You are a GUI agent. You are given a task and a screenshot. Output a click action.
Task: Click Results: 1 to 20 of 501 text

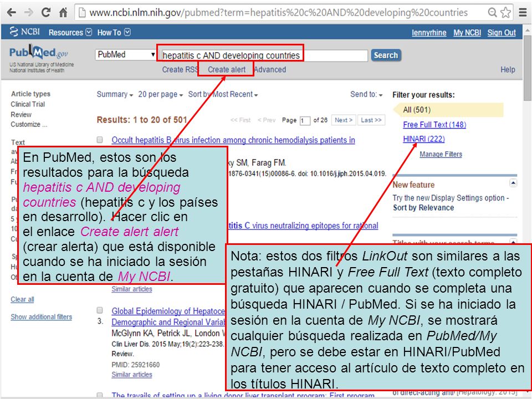142,120
